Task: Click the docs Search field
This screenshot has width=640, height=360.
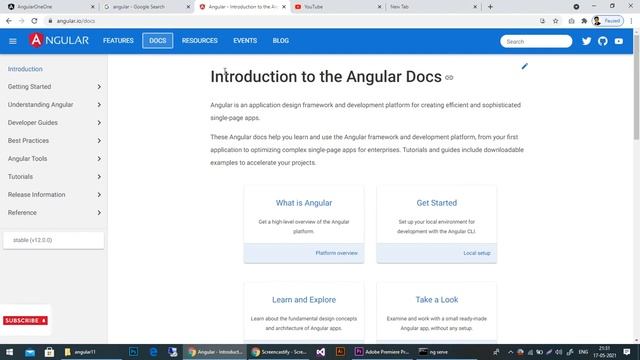Action: 536,41
